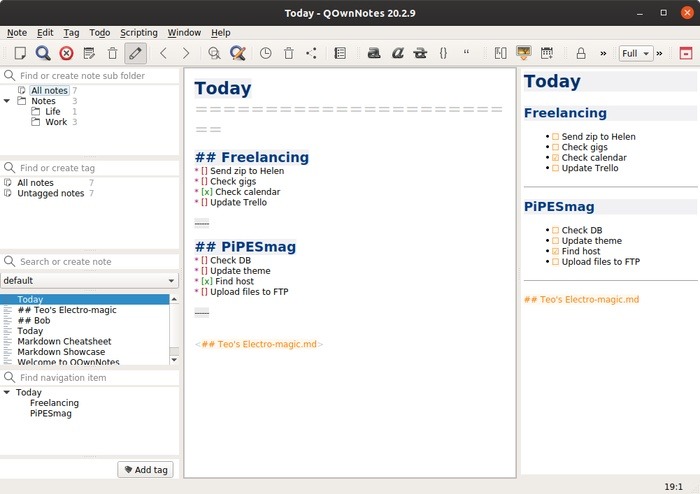This screenshot has width=700, height=494.
Task: Apply italic formatting with the italic icon
Action: pos(397,53)
